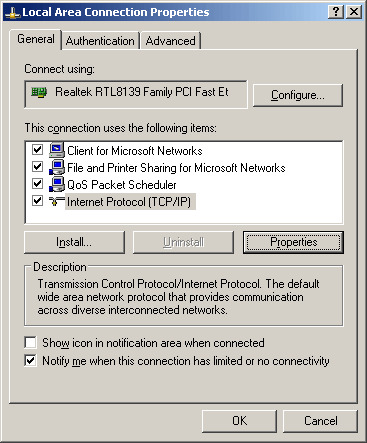Switch to the Authentication tab
The width and height of the screenshot is (367, 443).
point(100,41)
